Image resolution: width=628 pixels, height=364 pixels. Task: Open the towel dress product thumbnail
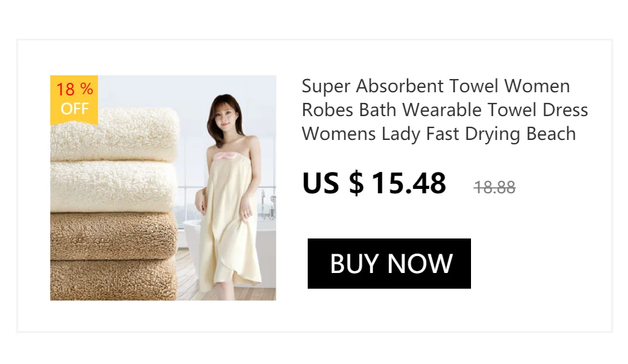163,188
